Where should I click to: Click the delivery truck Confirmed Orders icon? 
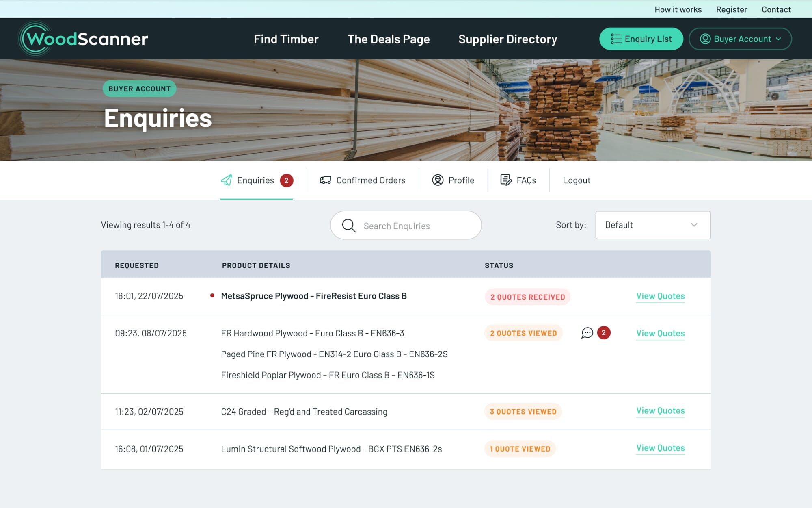[x=325, y=180]
